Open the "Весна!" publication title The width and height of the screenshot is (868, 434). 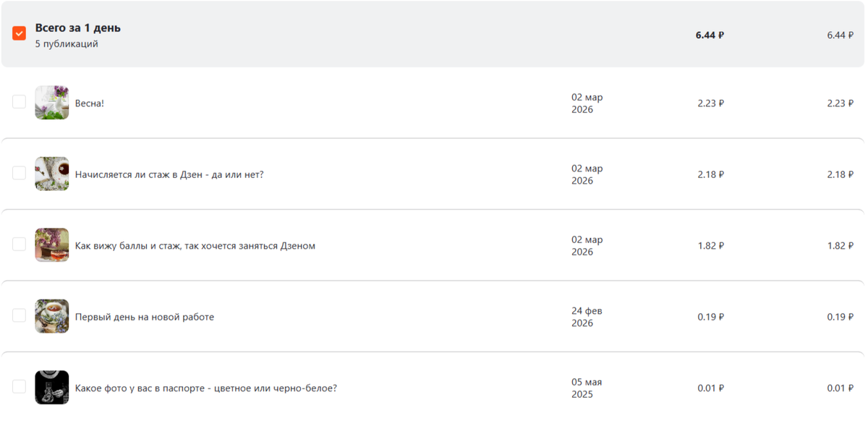pos(90,103)
